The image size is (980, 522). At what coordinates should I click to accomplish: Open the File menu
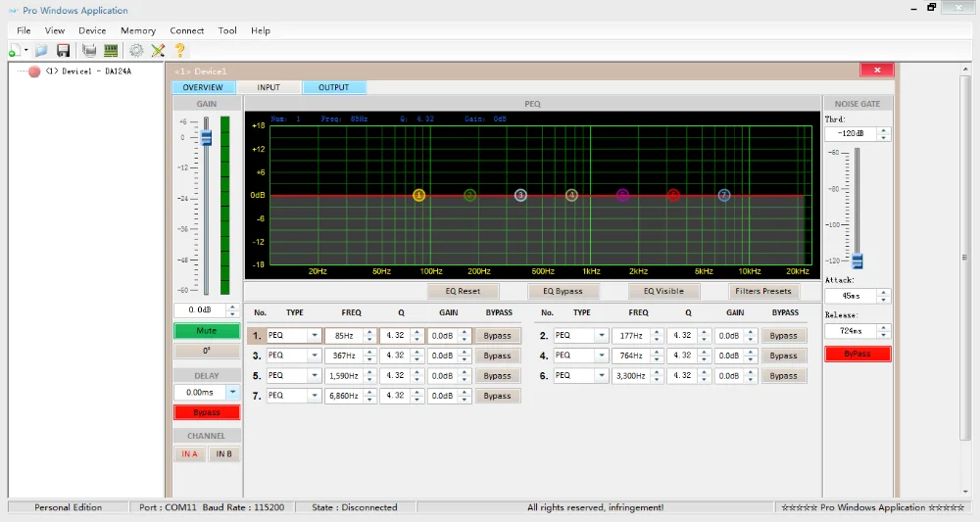24,30
